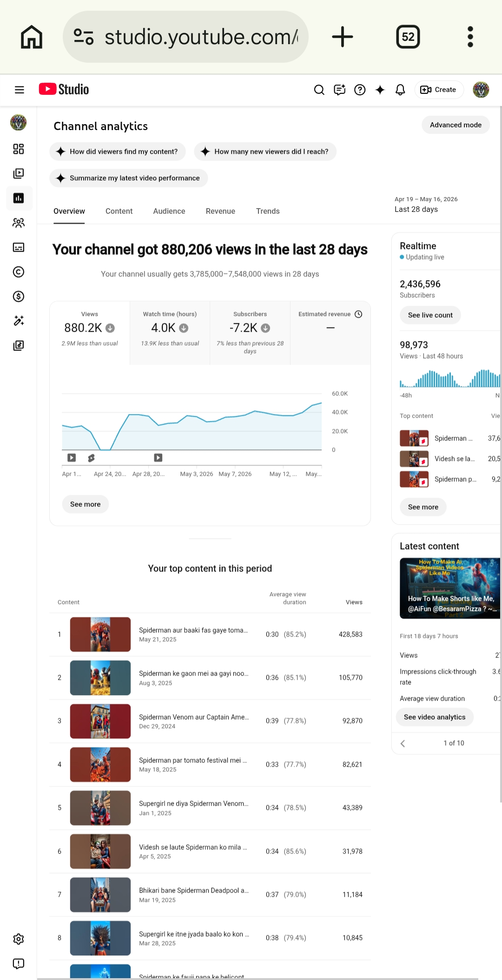
Task: Switch to the Revenue tab
Action: 220,211
